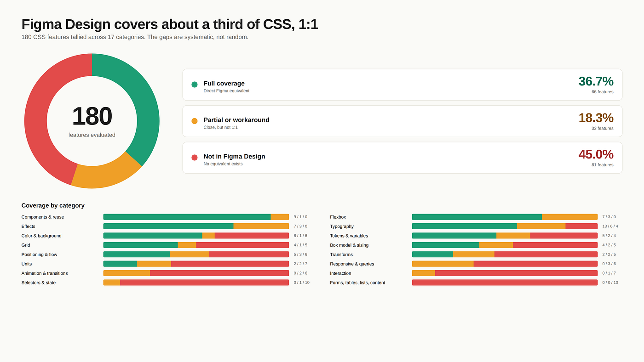Screen dimensions: 644x362
Task: Click the Color & background label
Action: [41, 236]
